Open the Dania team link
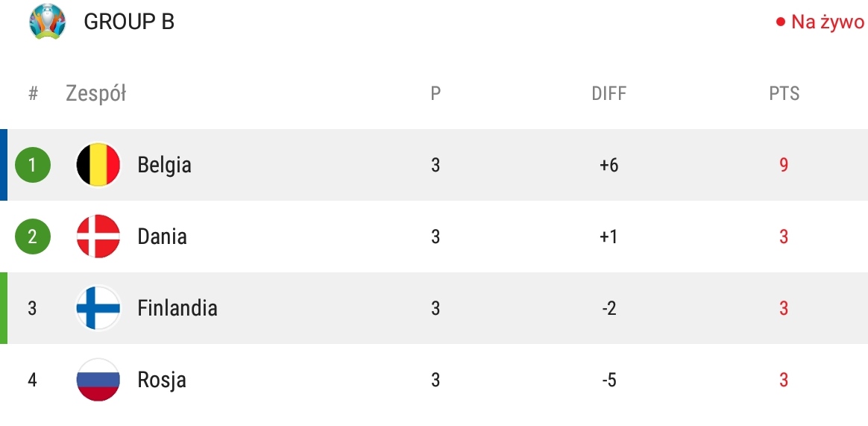The height and width of the screenshot is (426, 868). pyautogui.click(x=163, y=237)
